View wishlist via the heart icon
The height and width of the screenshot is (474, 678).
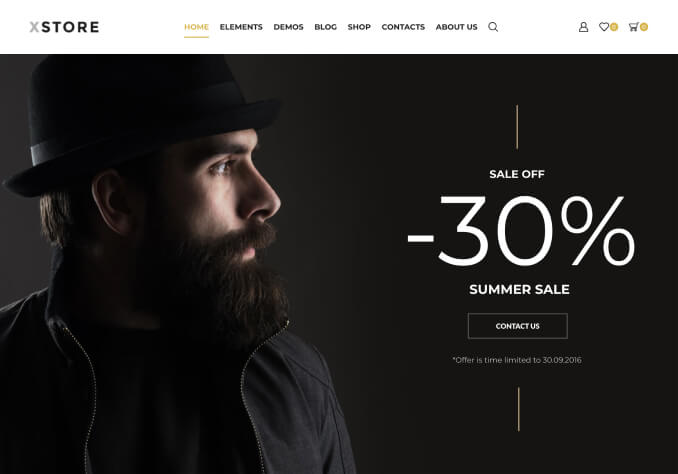604,27
